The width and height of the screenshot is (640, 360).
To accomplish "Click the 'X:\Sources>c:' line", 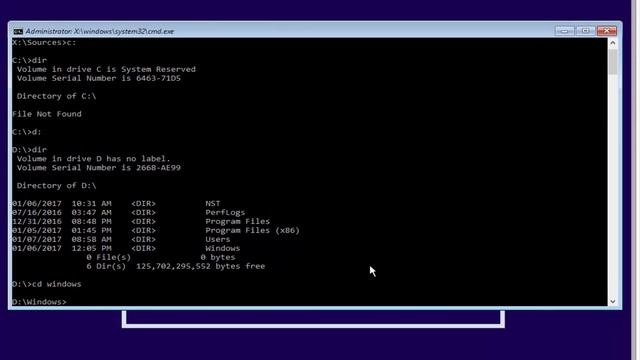I will (44, 42).
